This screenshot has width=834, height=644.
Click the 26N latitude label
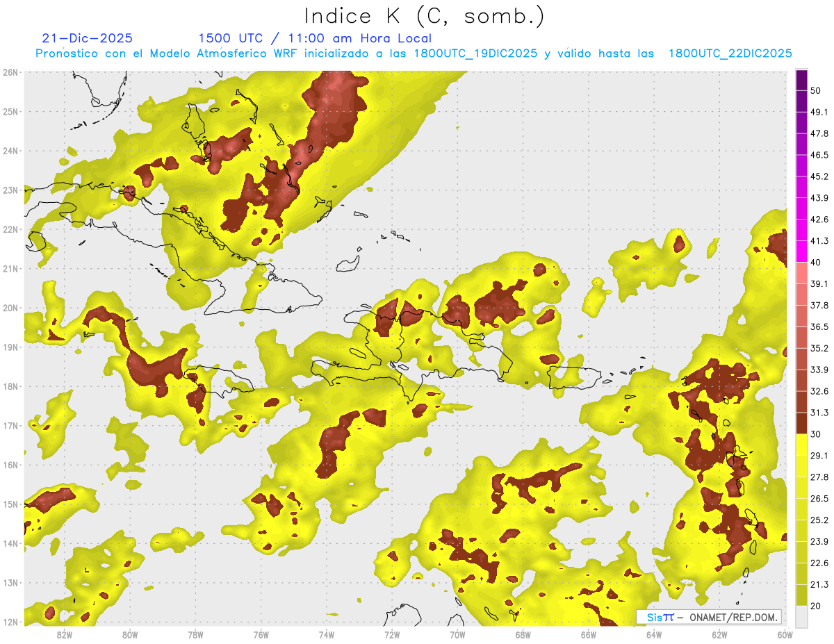(11, 72)
